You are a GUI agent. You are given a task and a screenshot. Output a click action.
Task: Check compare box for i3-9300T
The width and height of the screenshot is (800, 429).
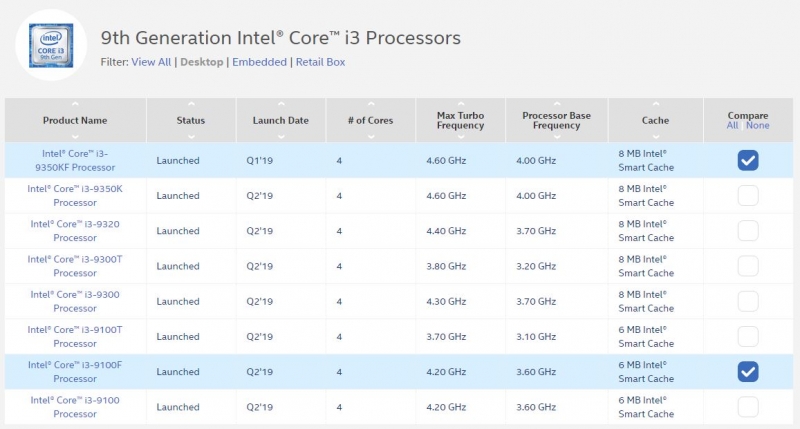[x=748, y=266]
